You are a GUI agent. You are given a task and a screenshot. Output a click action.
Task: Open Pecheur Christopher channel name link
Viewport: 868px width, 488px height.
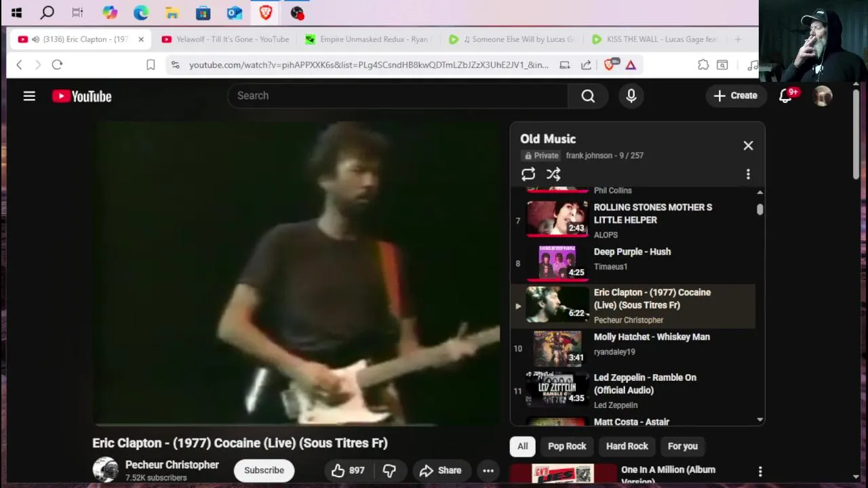(x=172, y=465)
